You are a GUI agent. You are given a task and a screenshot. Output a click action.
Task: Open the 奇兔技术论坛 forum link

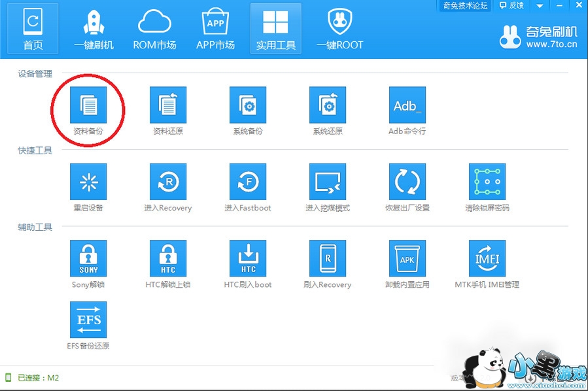click(465, 6)
